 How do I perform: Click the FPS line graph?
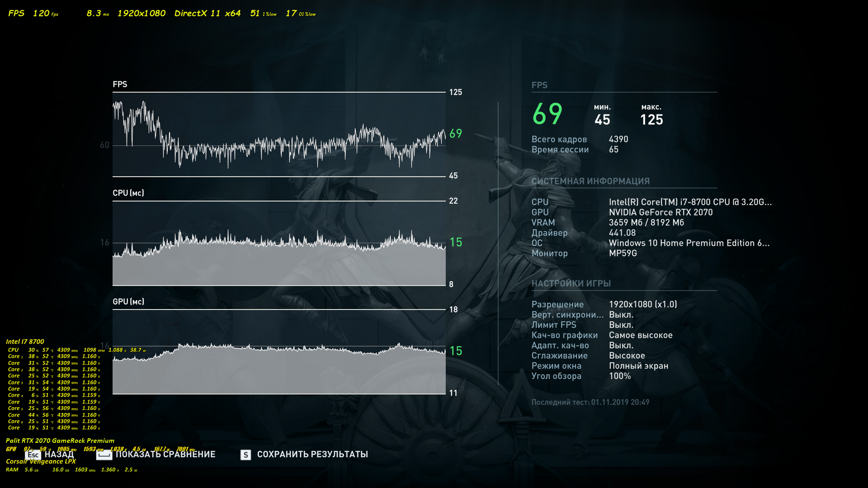(279, 136)
